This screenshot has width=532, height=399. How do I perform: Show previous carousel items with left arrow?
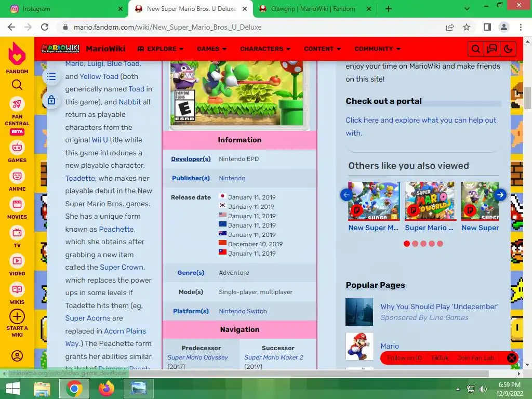(347, 195)
